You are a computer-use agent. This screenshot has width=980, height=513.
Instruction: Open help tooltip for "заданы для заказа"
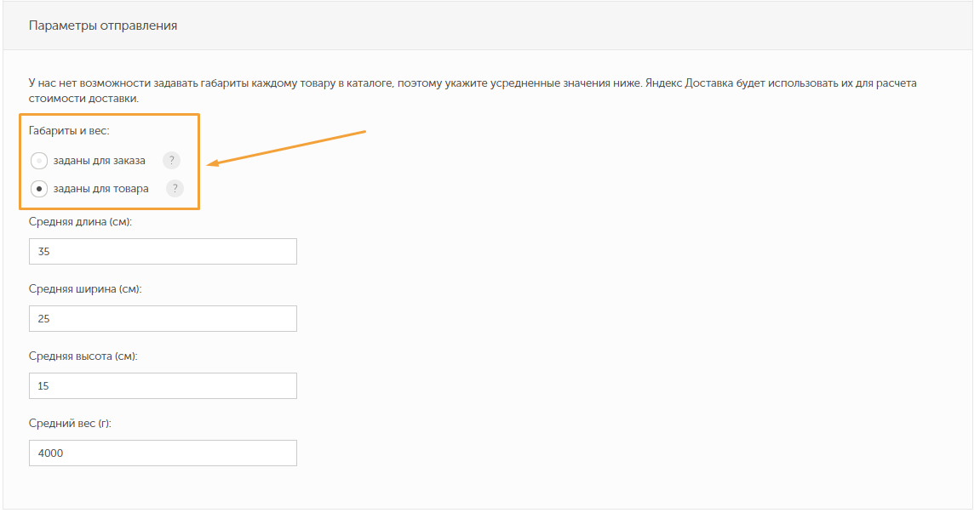pyautogui.click(x=171, y=161)
